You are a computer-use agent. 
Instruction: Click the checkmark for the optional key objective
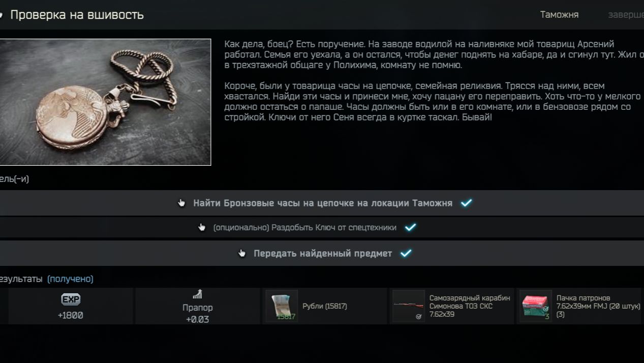point(410,227)
